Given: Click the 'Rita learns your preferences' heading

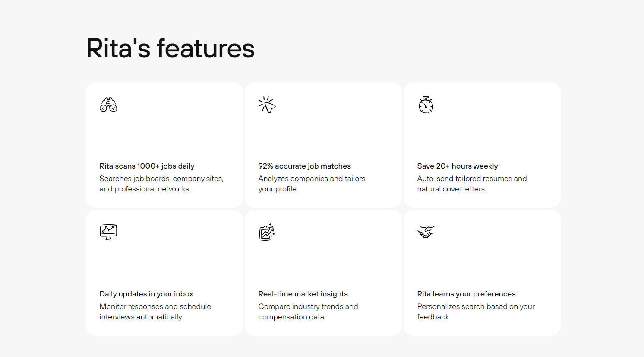Looking at the screenshot, I should coord(466,294).
